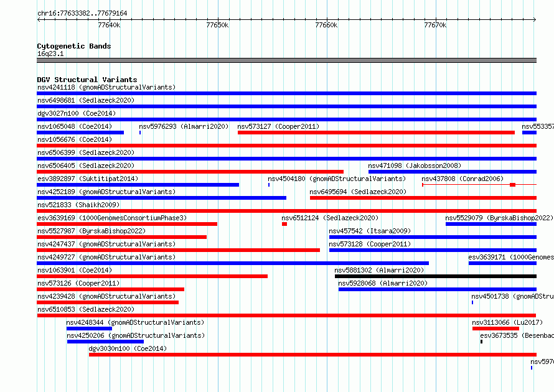
Task: Select the nsv5529079 ByrskaBishop2022 label
Action: click(x=499, y=218)
